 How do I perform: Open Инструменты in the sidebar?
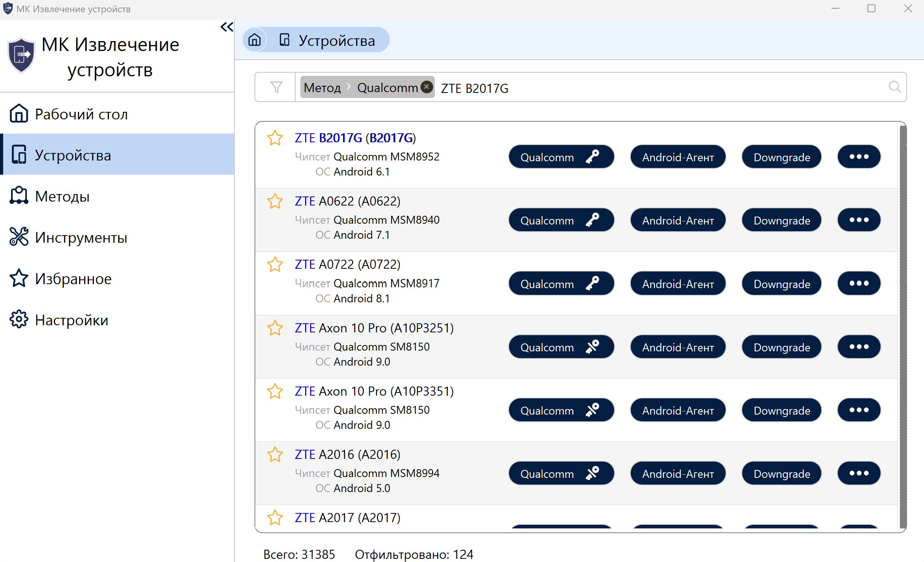pyautogui.click(x=118, y=237)
